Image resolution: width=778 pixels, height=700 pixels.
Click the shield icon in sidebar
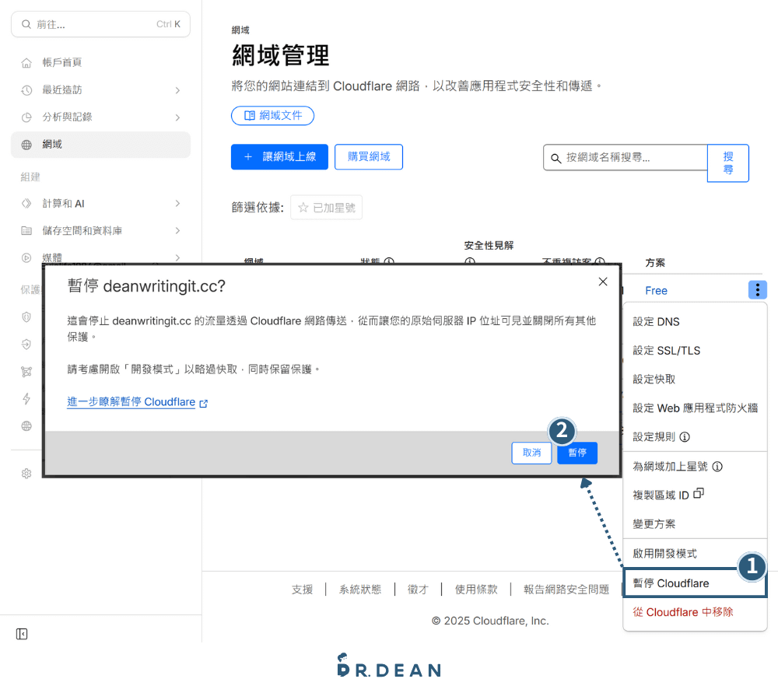pos(26,317)
